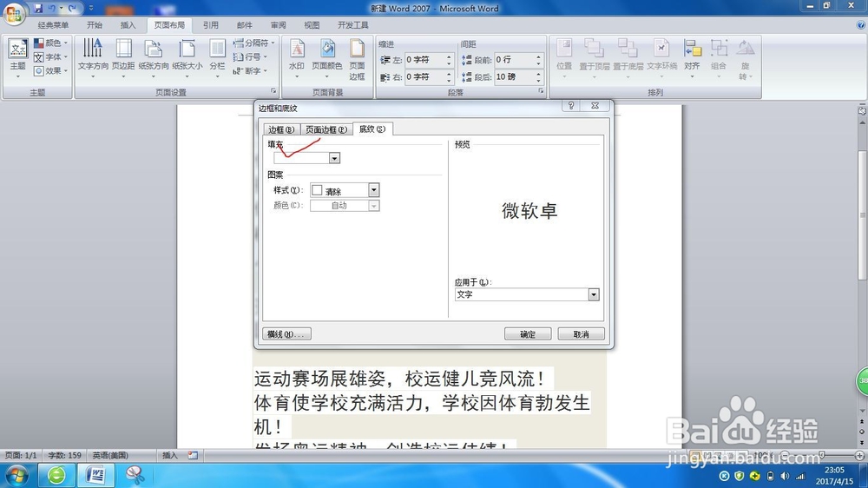Select the Shading (底纹) tab
Viewport: 868px width, 488px height.
[x=372, y=129]
